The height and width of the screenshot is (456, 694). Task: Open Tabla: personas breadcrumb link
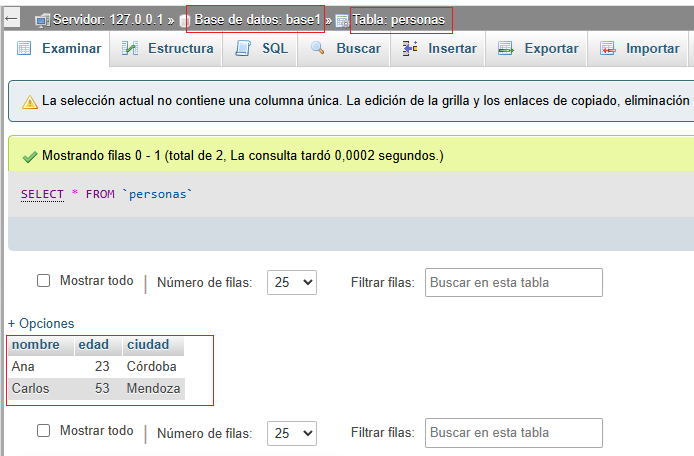(398, 19)
